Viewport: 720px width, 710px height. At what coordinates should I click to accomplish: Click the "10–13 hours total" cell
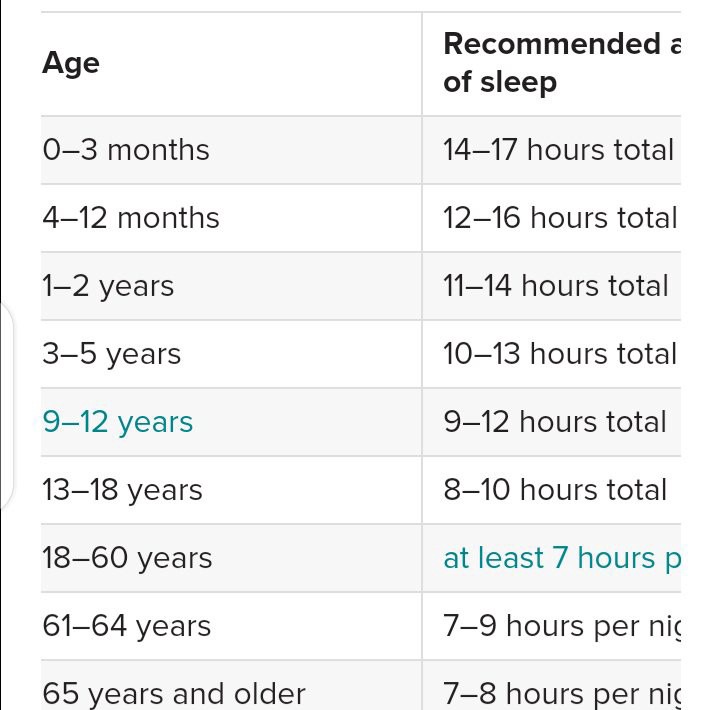[x=559, y=354]
